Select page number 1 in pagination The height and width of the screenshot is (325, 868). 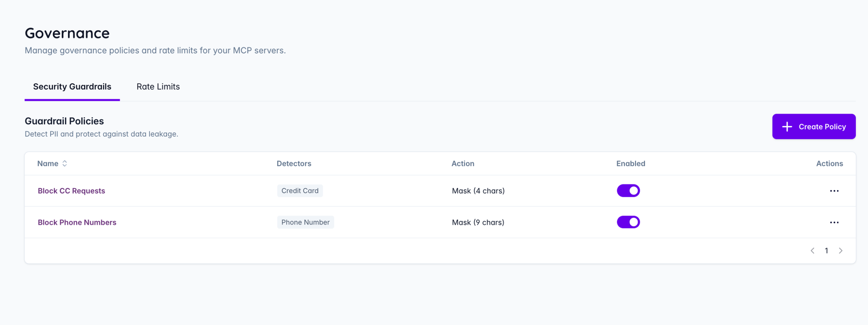pyautogui.click(x=826, y=251)
